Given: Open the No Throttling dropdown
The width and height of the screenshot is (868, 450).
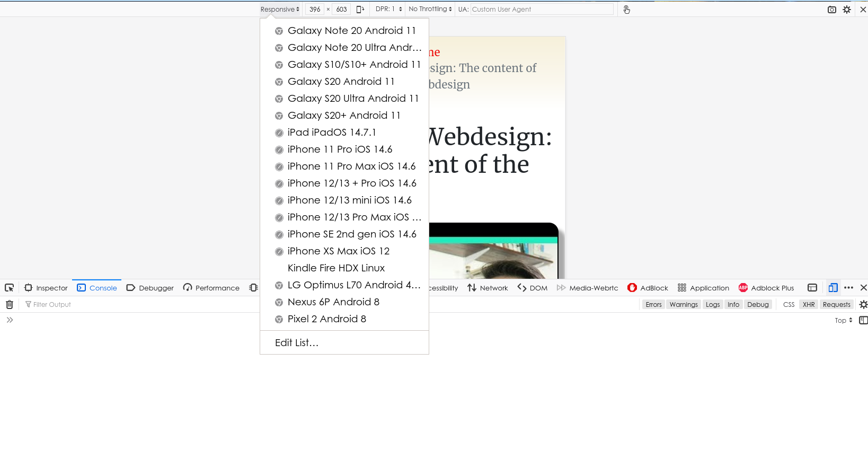Looking at the screenshot, I should click(430, 9).
